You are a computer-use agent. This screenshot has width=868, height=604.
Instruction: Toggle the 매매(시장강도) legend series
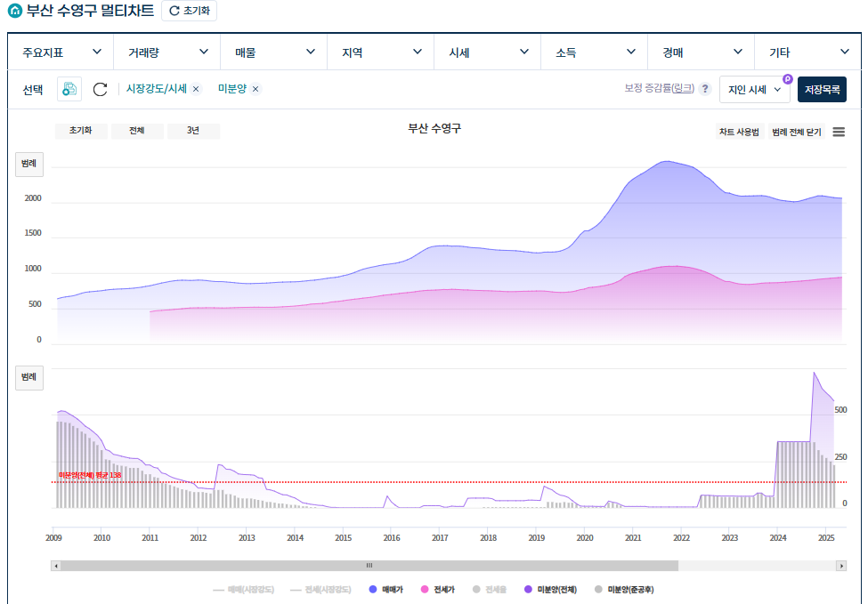[x=244, y=590]
